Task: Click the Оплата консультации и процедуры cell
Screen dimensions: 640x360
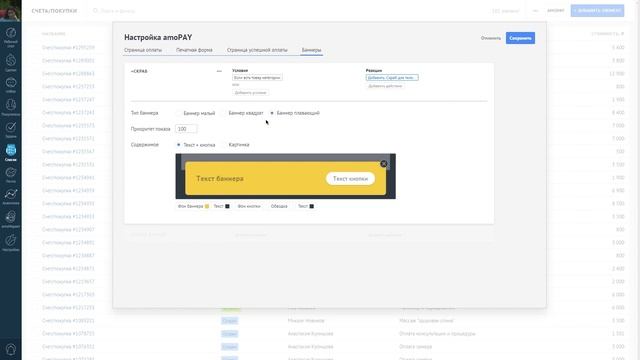Action: click(x=437, y=334)
